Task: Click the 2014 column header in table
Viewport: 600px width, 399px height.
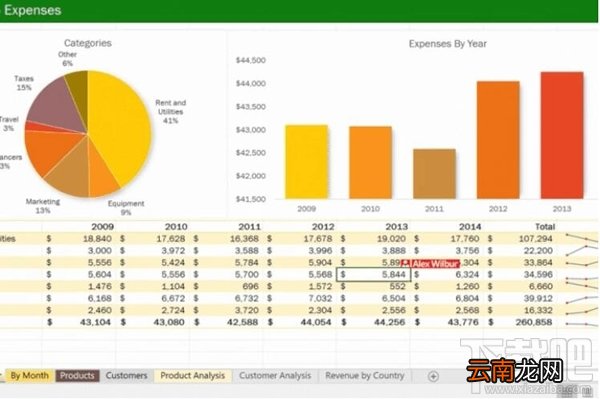Action: click(x=470, y=226)
